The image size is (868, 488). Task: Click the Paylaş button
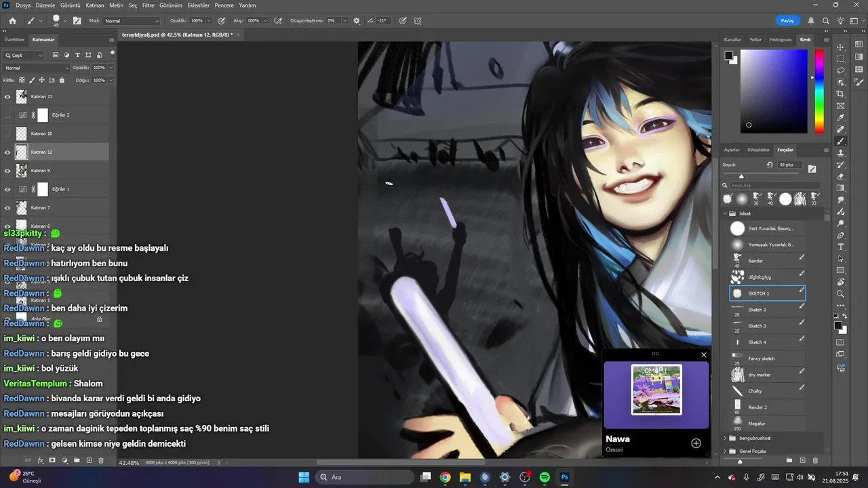(x=787, y=21)
